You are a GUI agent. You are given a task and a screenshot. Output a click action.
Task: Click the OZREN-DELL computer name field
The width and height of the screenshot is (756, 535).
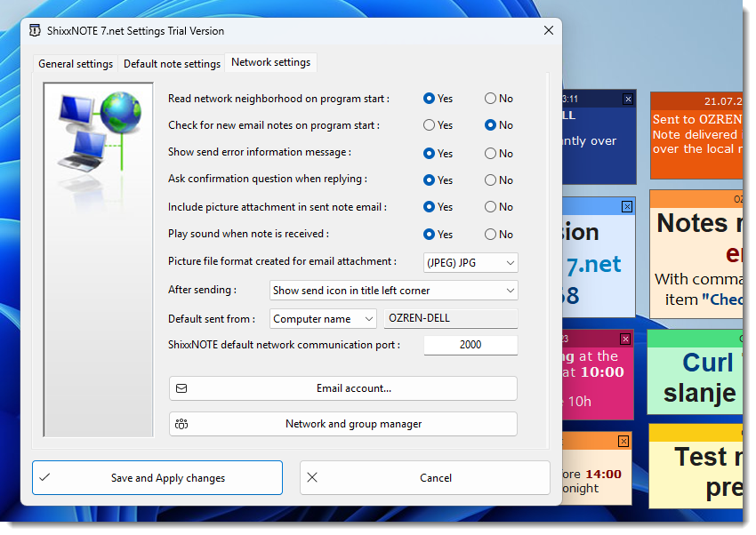[451, 319]
